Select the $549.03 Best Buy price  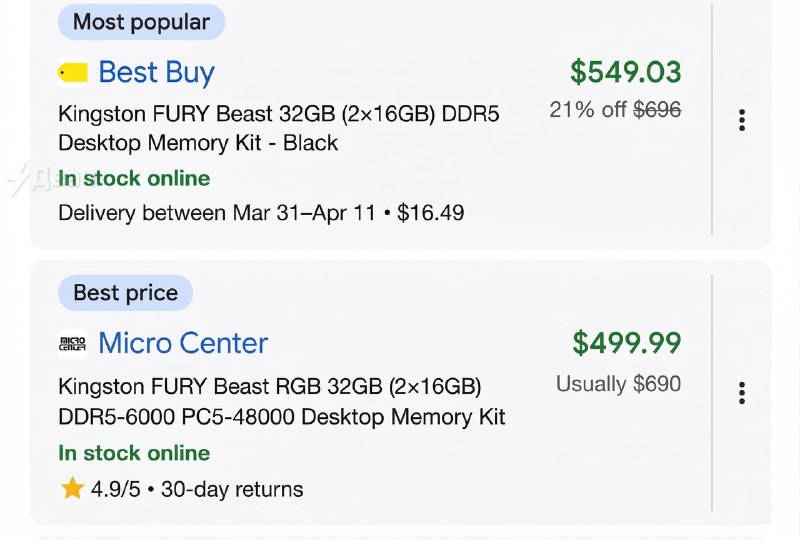[x=625, y=72]
